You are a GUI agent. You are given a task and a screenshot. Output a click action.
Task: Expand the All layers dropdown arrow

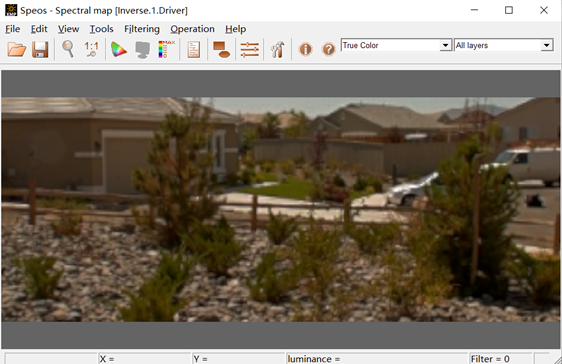tap(546, 45)
